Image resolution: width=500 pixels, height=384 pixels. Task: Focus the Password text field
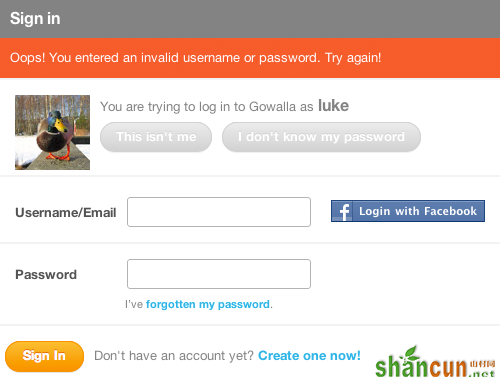coord(219,274)
